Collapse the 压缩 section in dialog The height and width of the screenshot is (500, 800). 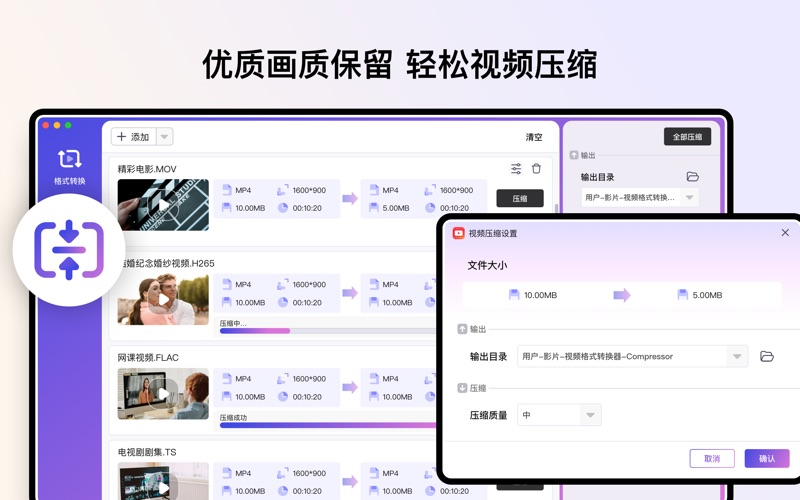pos(462,388)
